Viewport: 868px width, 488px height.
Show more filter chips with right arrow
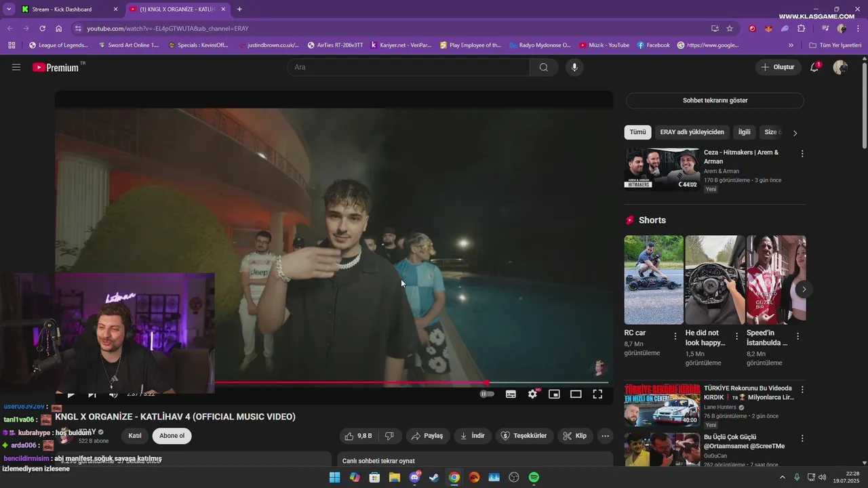point(795,133)
